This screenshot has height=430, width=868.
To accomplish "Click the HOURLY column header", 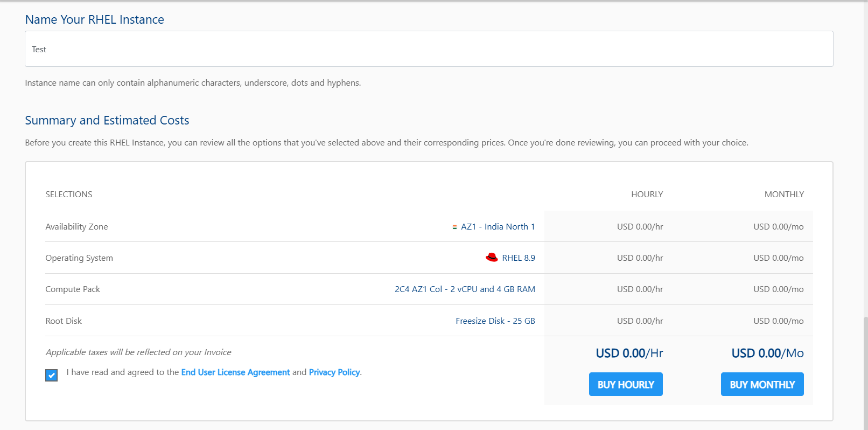I will click(647, 195).
